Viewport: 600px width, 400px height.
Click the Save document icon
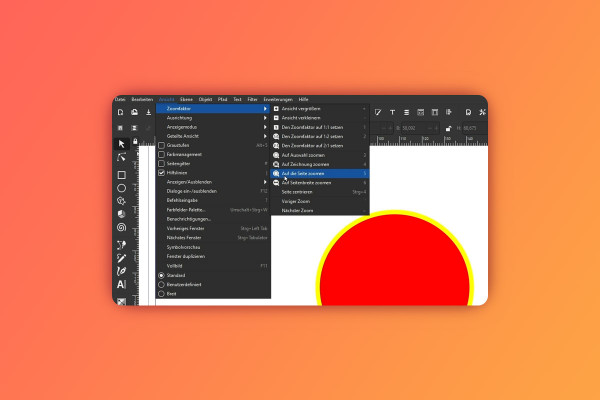click(x=148, y=112)
